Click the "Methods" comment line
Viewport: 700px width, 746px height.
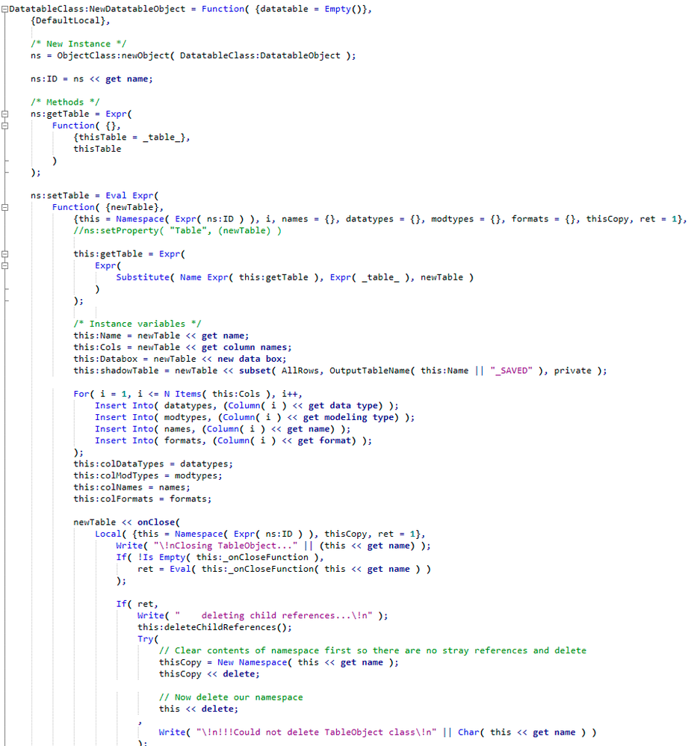pos(65,102)
